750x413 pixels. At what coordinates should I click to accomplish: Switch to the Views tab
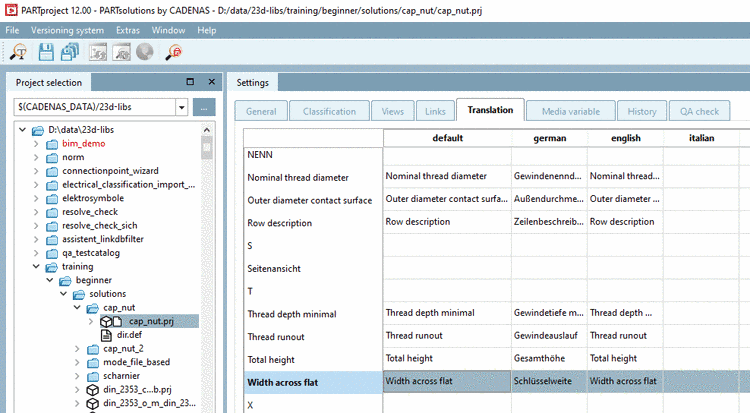tap(393, 111)
